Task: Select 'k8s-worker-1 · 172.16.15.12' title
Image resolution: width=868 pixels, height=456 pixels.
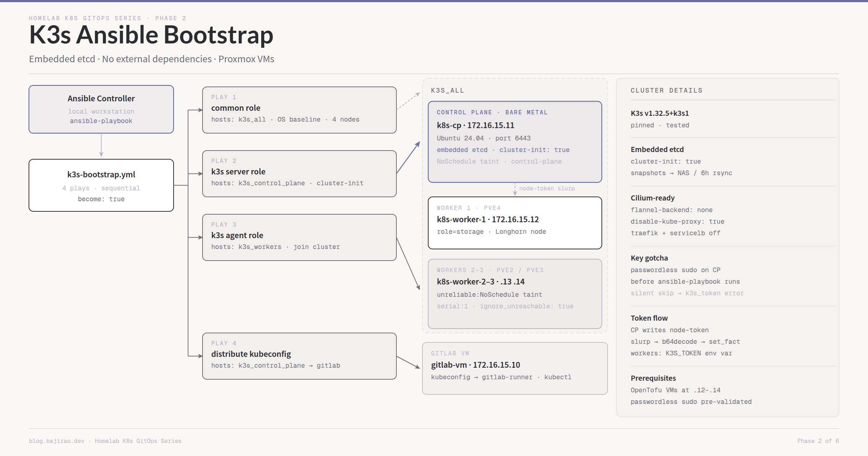Action: point(488,219)
